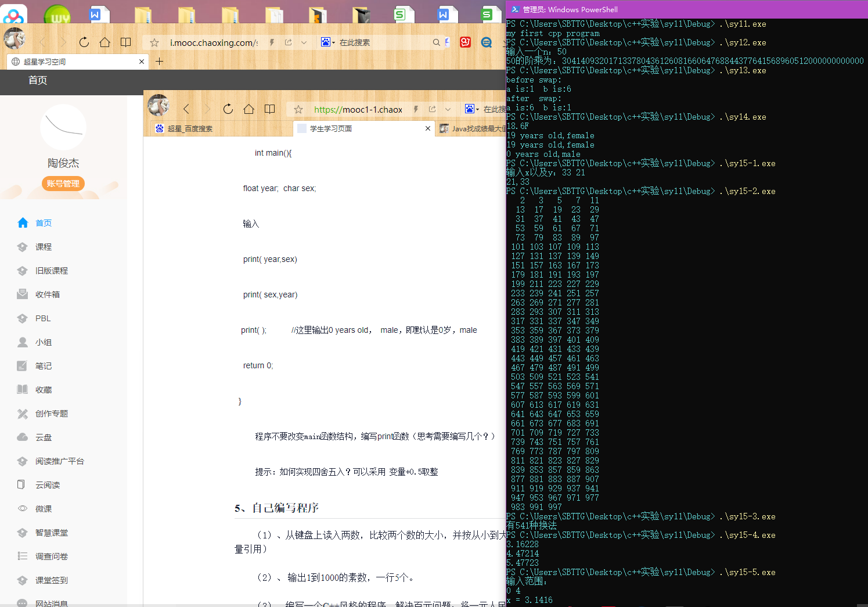868x607 pixels.
Task: Click the home icon in the inner browser toolbar
Action: pos(248,109)
